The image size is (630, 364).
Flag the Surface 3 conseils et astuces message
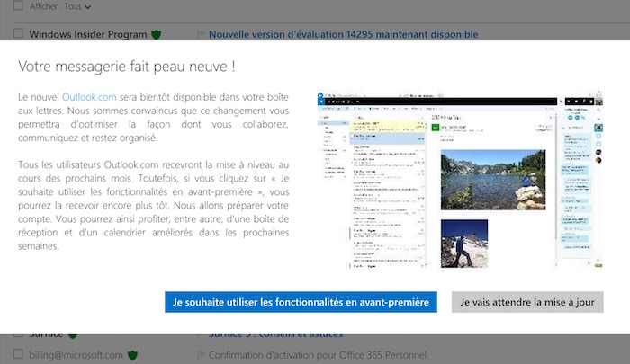click(x=201, y=334)
